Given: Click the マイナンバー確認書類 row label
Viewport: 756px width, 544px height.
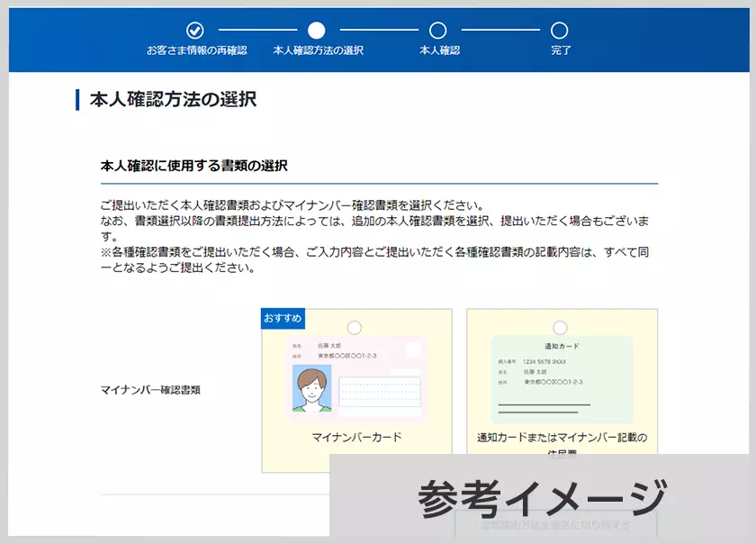Looking at the screenshot, I should tap(150, 390).
